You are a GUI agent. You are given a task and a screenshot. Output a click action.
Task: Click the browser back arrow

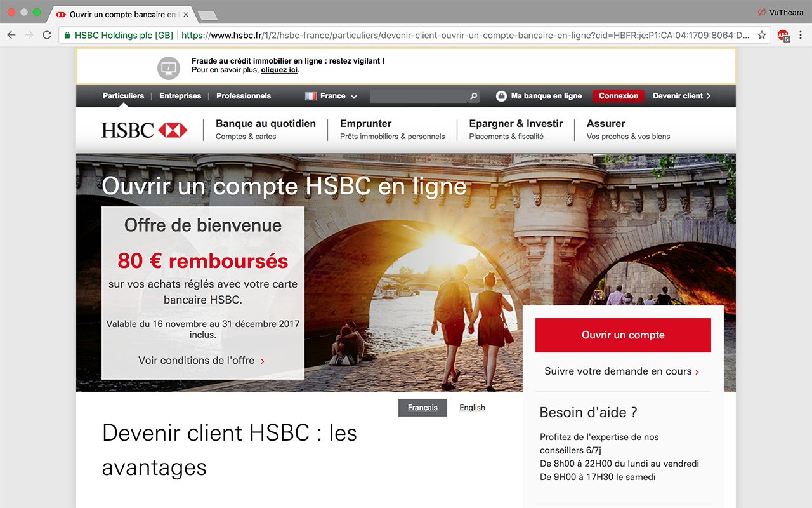(11, 36)
